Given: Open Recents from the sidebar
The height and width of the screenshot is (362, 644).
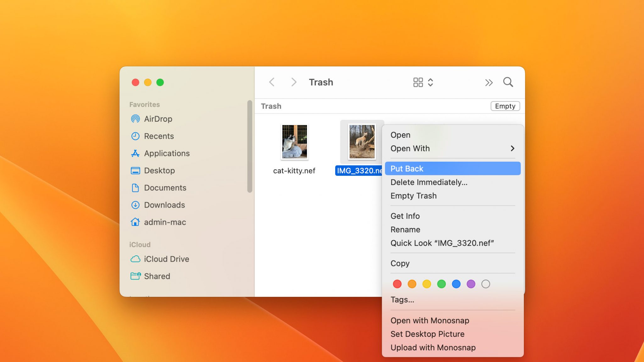Looking at the screenshot, I should pos(158,136).
